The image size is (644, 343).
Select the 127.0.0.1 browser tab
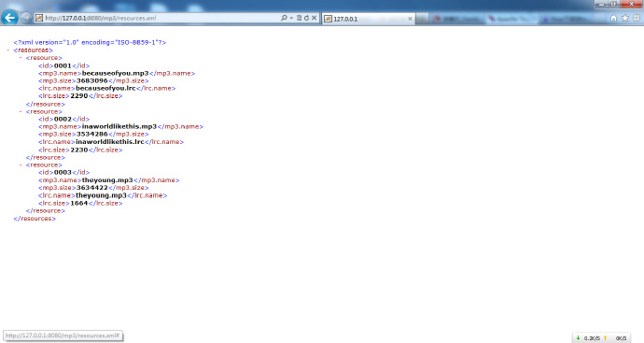tap(368, 19)
